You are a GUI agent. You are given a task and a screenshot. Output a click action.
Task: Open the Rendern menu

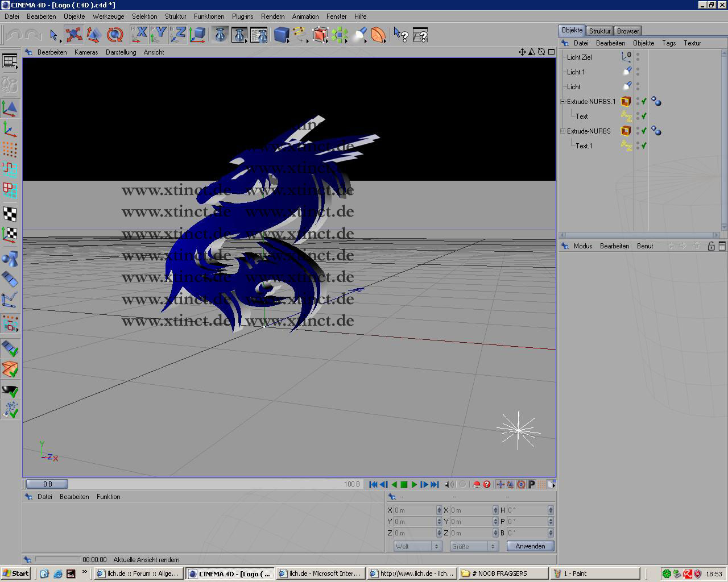273,16
